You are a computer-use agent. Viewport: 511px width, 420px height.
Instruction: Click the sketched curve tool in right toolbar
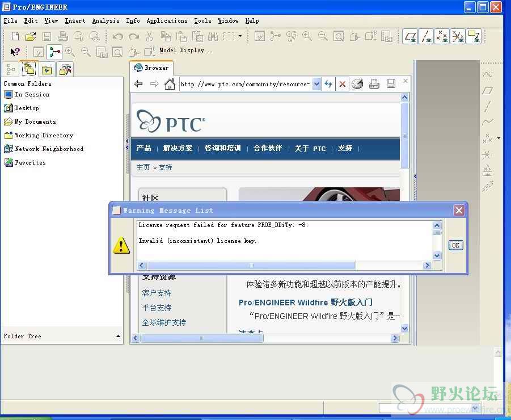487,122
